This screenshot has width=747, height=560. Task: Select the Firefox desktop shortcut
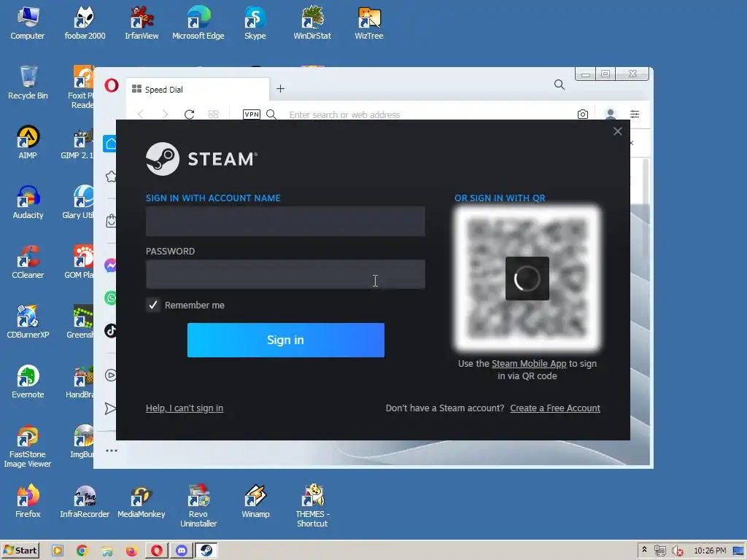28,501
